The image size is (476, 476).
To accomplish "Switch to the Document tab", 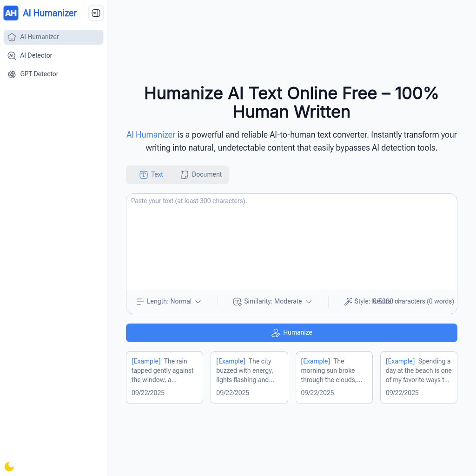I will [x=201, y=175].
